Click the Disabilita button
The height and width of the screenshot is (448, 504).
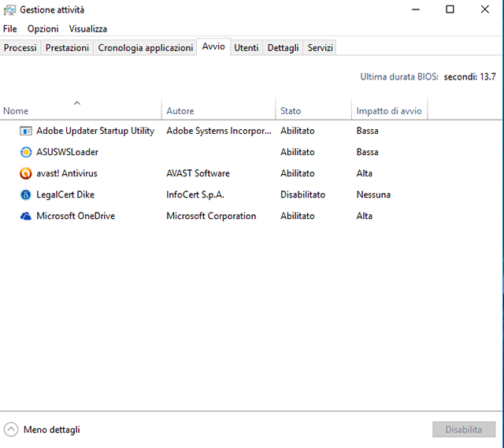pos(464,429)
